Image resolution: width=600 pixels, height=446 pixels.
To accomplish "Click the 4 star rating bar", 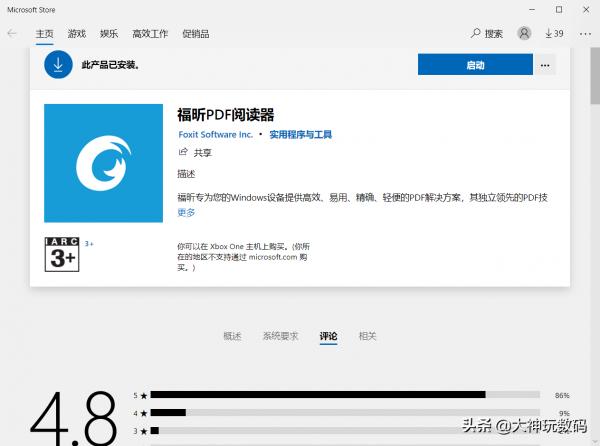I will [x=345, y=412].
